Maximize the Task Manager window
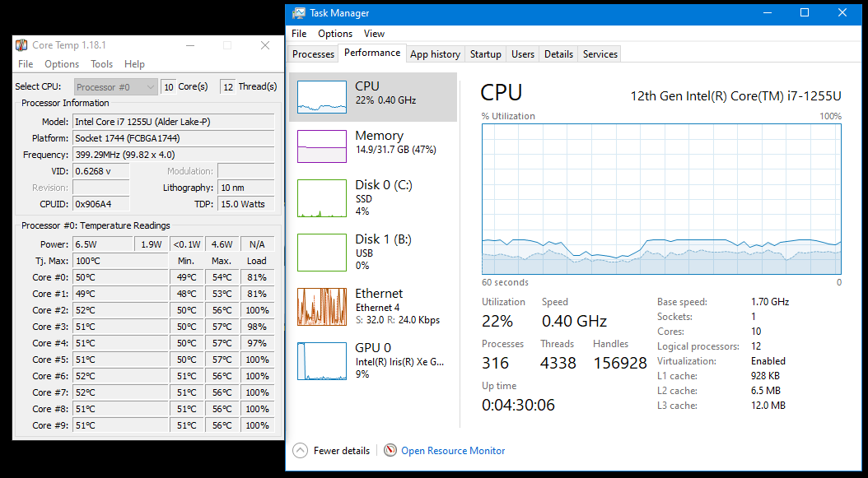 tap(805, 12)
